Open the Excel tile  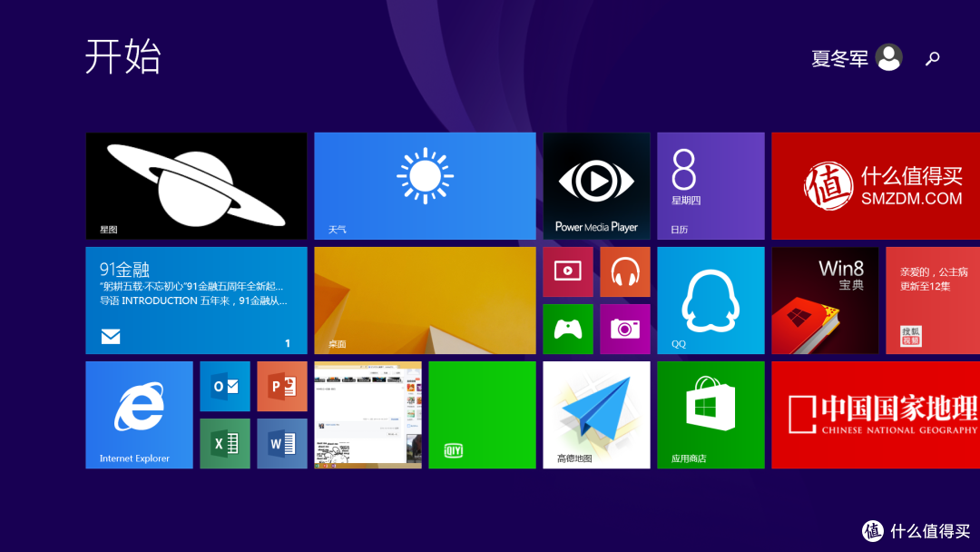pos(225,443)
